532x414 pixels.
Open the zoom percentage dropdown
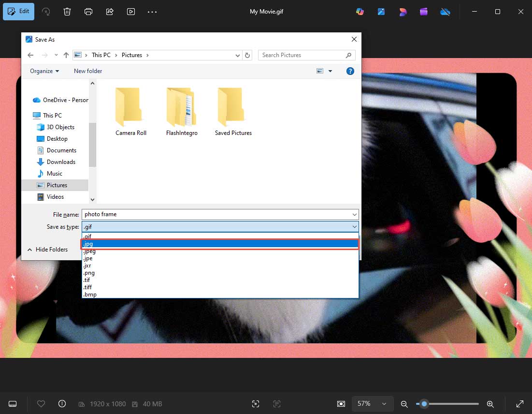[x=373, y=403]
